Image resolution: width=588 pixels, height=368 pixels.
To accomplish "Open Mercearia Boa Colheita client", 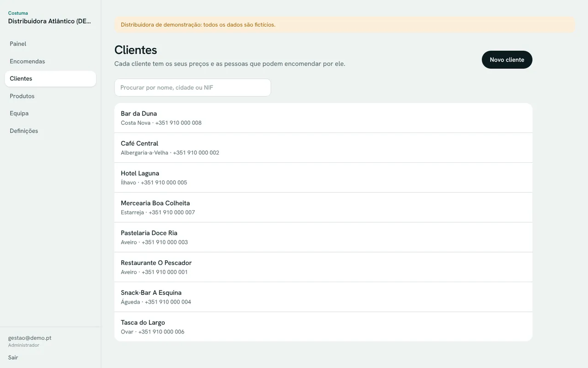I will (323, 207).
